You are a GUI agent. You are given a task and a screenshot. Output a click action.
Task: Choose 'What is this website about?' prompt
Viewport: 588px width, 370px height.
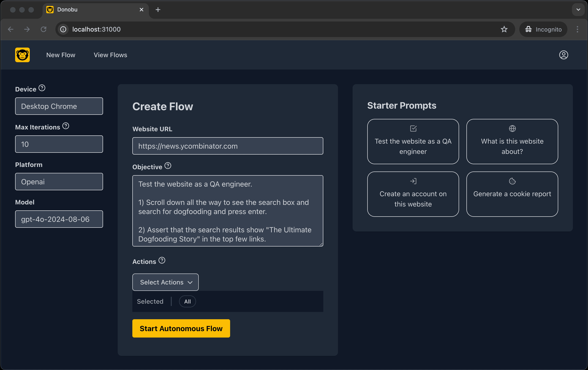[512, 142]
